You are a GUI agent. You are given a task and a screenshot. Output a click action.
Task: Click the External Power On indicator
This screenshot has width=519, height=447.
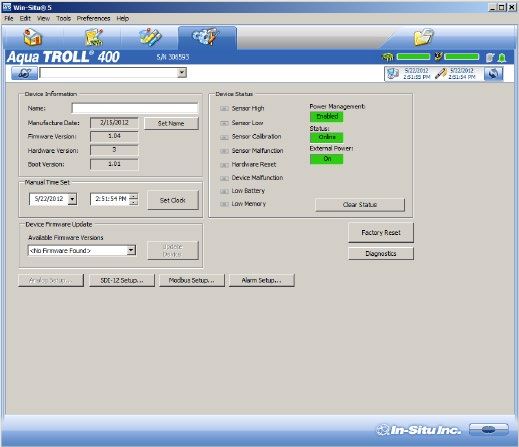click(327, 159)
